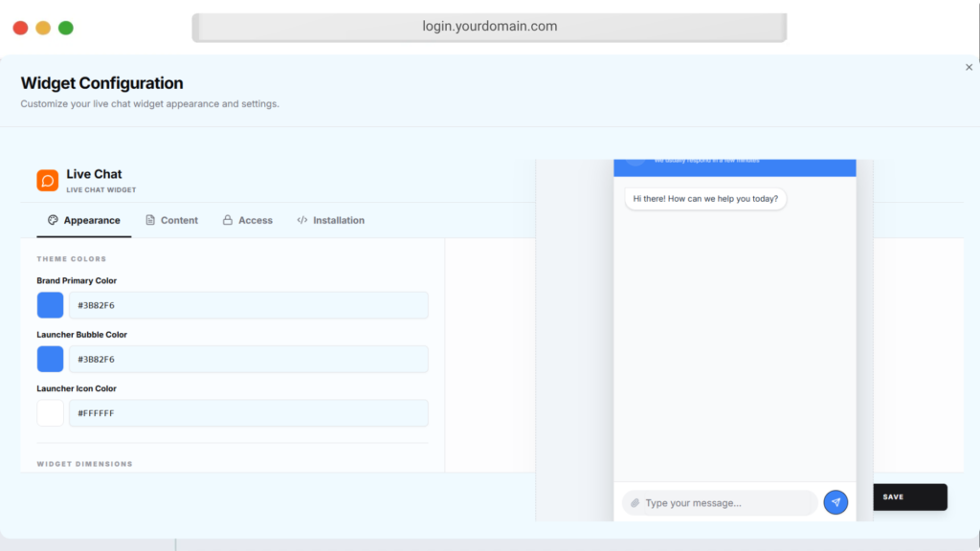
Task: Go to the Installation tab
Action: coord(330,220)
